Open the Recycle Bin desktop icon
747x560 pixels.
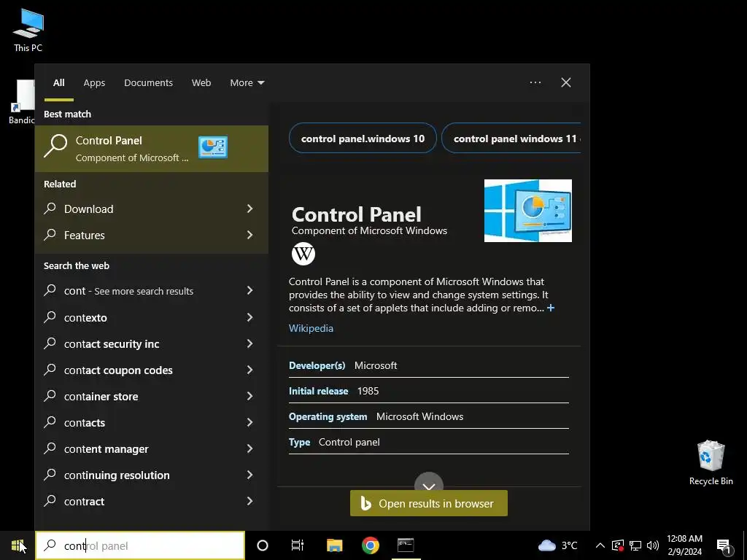coord(711,462)
